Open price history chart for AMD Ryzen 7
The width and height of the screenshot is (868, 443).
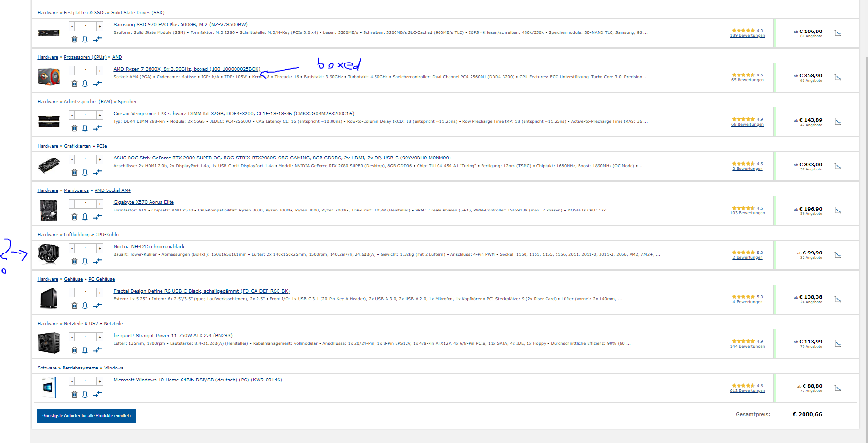tap(837, 77)
